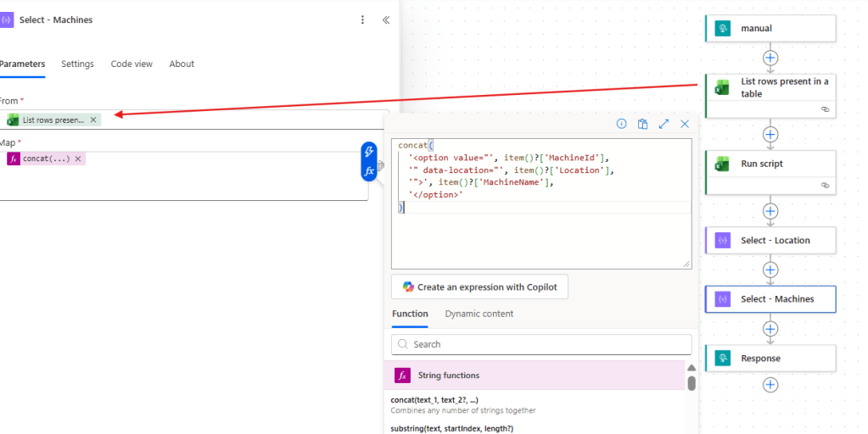Collapse the String functions group

[x=535, y=376]
